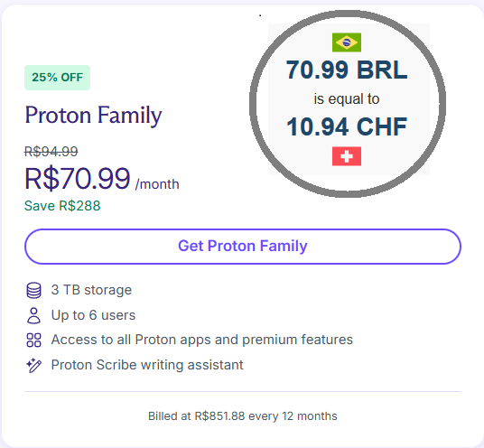The height and width of the screenshot is (448, 484).
Task: Click the crossed-out R$94.99 price
Action: click(51, 151)
